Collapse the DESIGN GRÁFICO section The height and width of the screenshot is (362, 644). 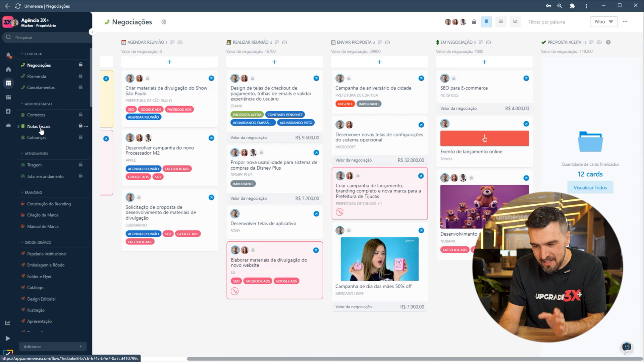(36, 242)
